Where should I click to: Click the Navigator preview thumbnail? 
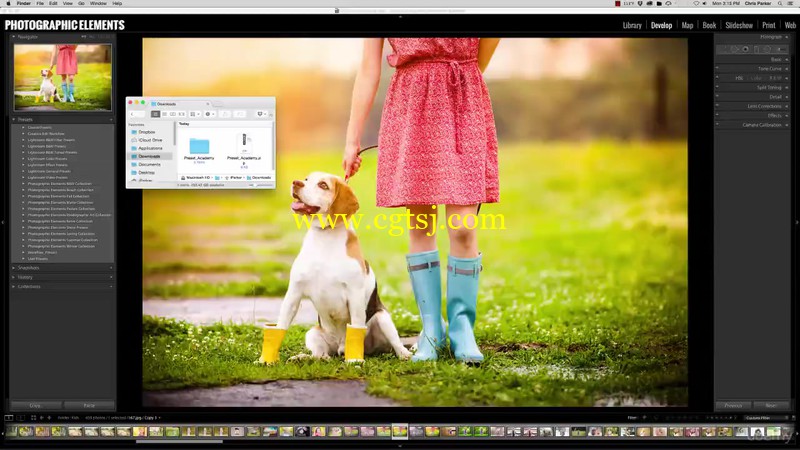point(63,77)
